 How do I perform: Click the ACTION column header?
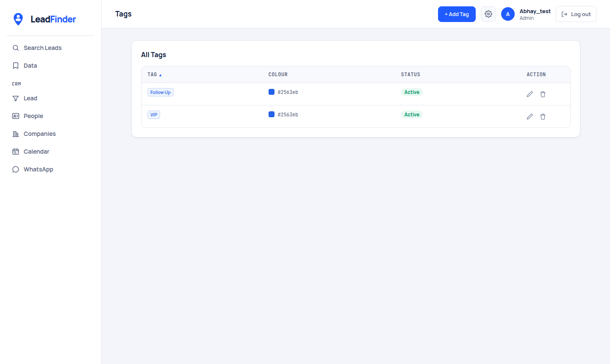[x=536, y=74]
